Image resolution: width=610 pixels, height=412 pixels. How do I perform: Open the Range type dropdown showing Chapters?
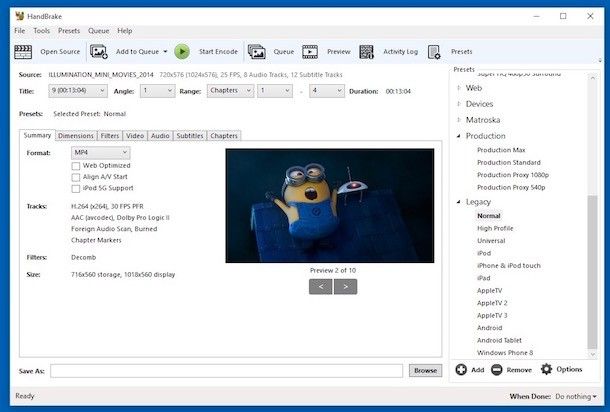click(230, 91)
